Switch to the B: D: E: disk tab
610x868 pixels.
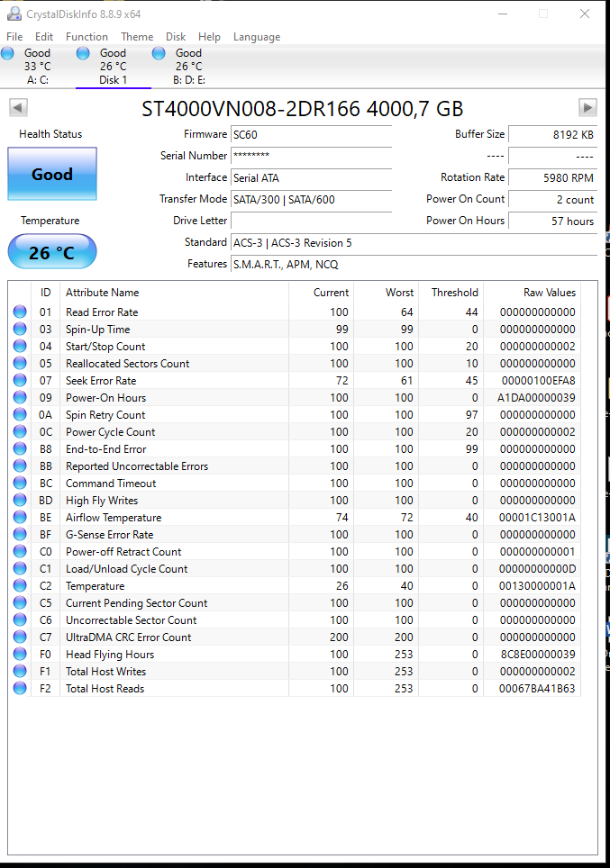(x=189, y=67)
